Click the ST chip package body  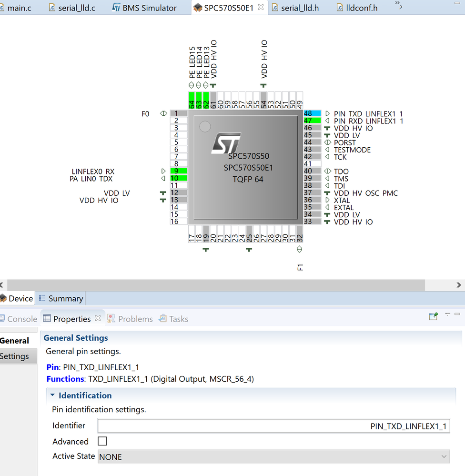click(x=245, y=167)
